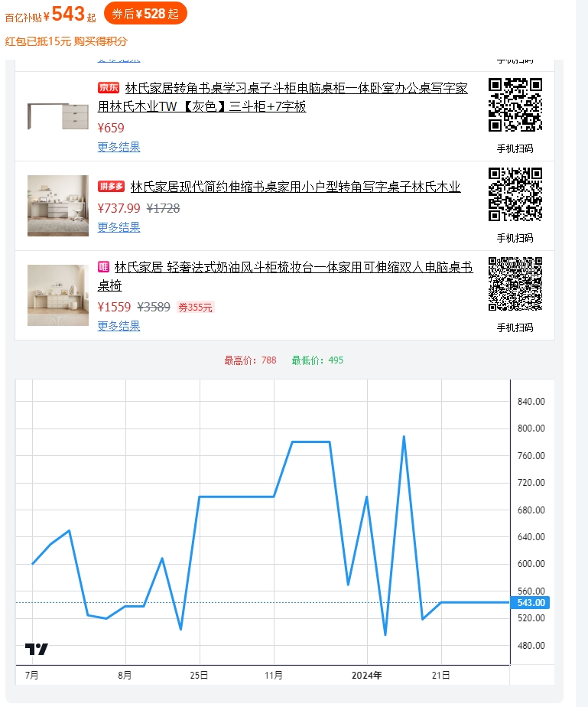Click the 21日 label on the time axis
Viewport: 588px width, 707px height.
(x=440, y=675)
